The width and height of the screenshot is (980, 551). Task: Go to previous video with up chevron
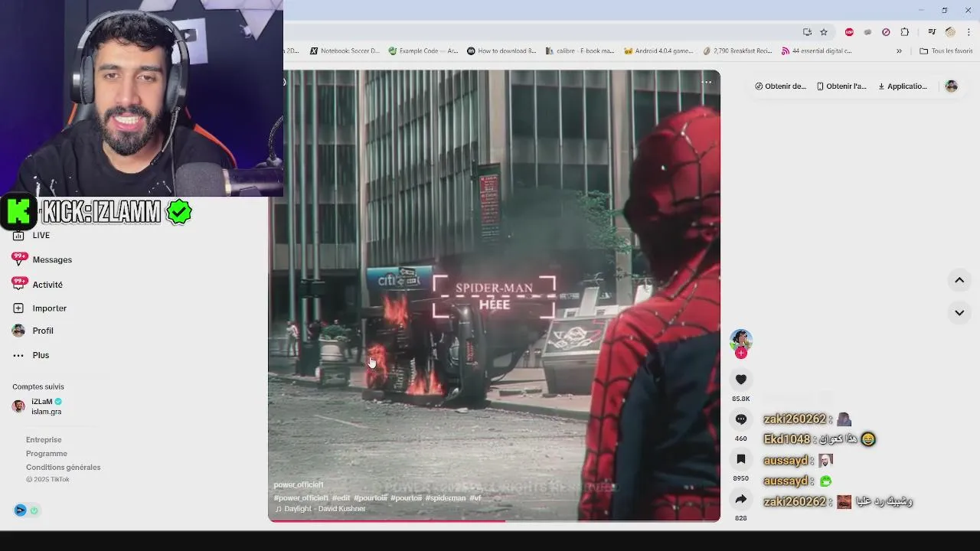[x=959, y=280]
